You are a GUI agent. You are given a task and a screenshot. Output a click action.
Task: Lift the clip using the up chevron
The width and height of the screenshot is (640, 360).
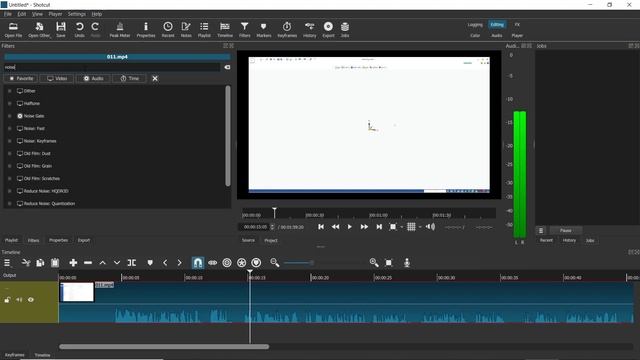click(102, 262)
